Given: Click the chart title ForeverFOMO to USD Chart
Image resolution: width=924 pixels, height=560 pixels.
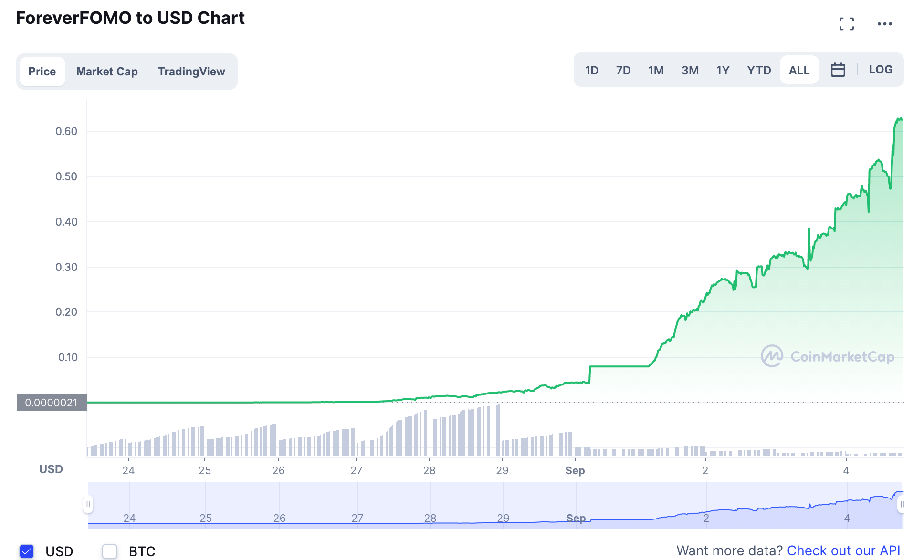Looking at the screenshot, I should pyautogui.click(x=130, y=18).
